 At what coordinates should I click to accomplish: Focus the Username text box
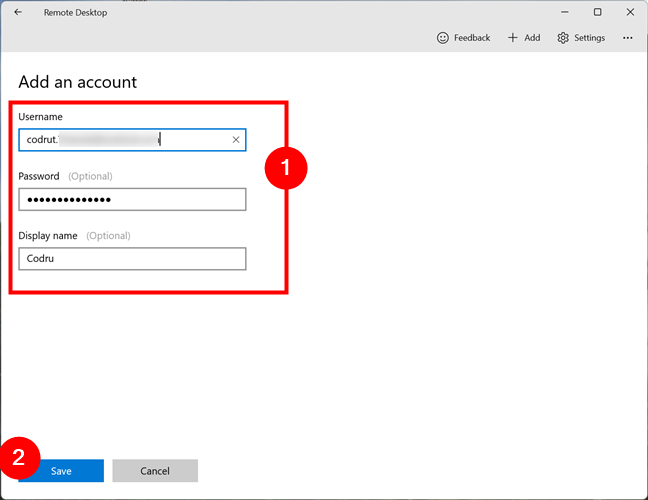pos(120,140)
